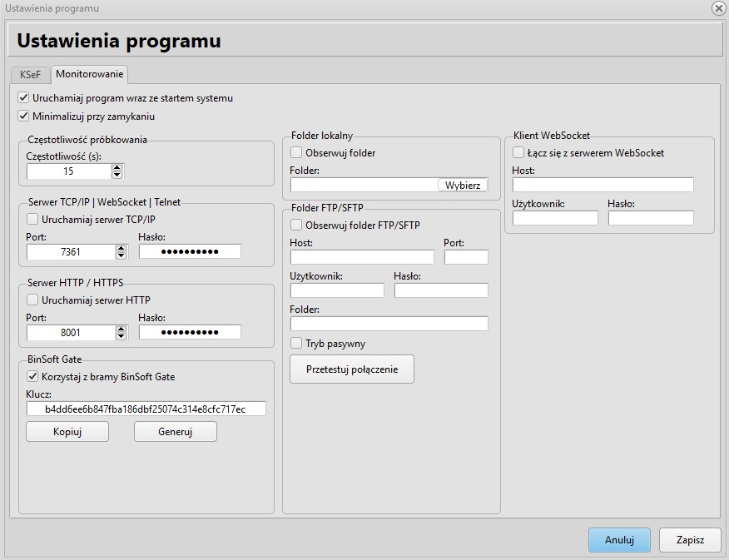Click the Kopiuj key button
The width and height of the screenshot is (729, 560).
point(67,432)
